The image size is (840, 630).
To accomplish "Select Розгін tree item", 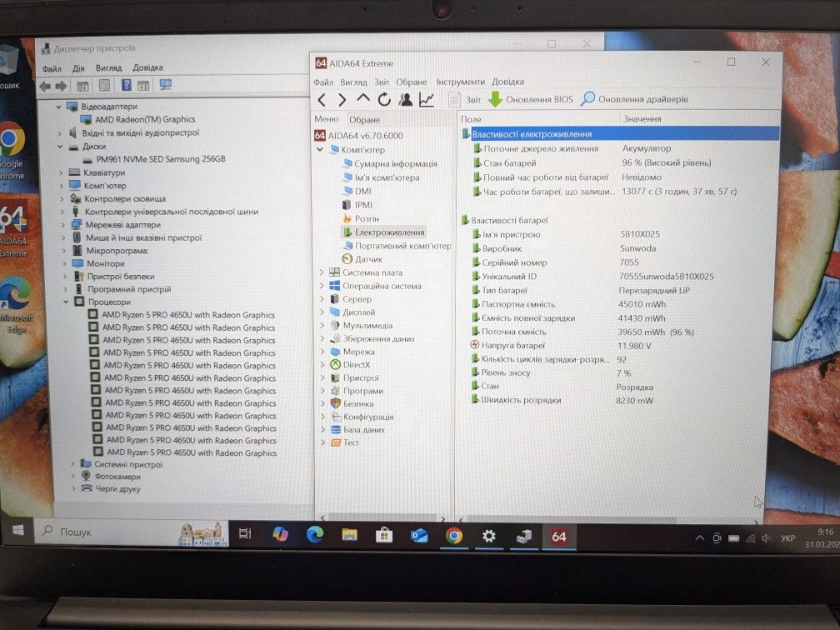I will [367, 218].
